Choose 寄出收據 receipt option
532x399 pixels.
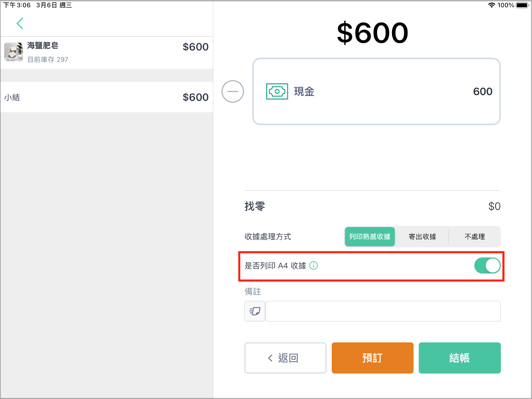[x=422, y=237]
